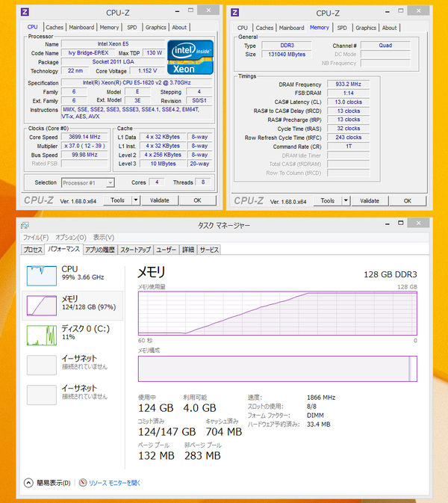The image size is (448, 503).
Task: Click the resource monitor icon in Task Manager
Action: point(83,482)
